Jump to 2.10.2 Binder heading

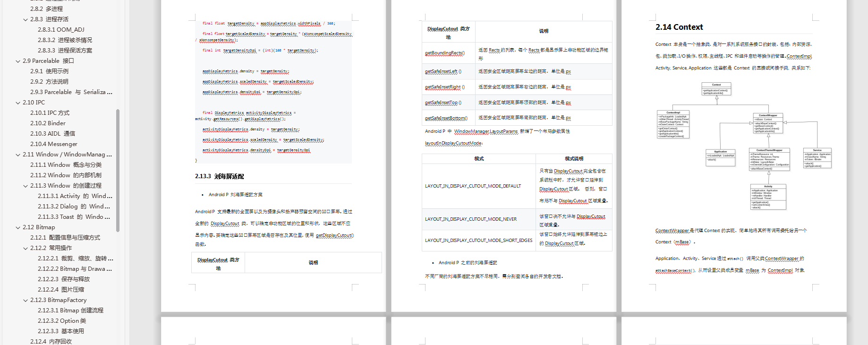coord(48,123)
